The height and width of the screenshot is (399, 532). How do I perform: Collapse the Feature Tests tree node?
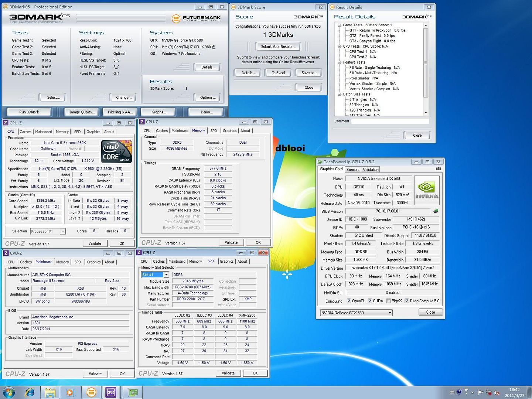pos(339,62)
